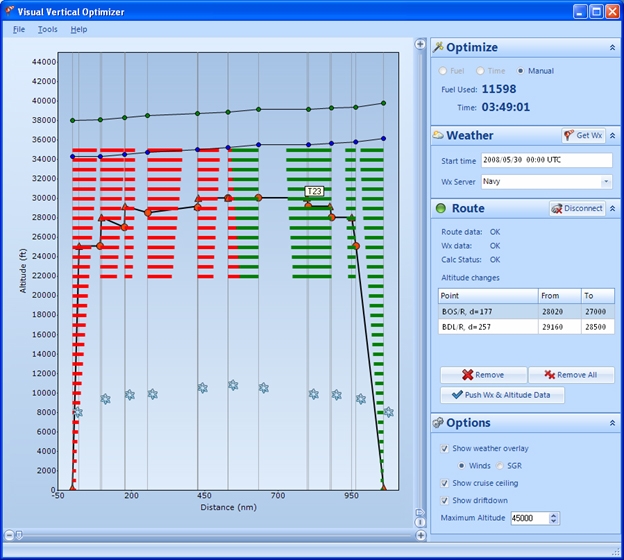The image size is (624, 560).
Task: Toggle the Show cruise ceiling checkbox
Action: coord(445,483)
